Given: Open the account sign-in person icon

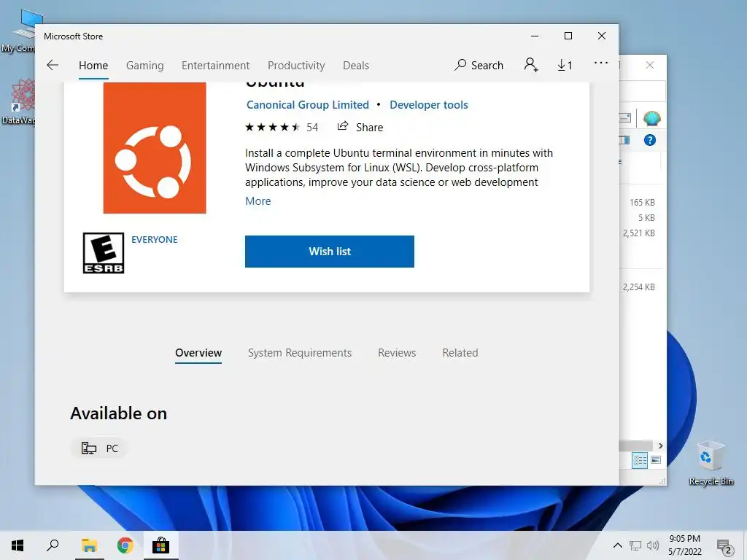Looking at the screenshot, I should [x=531, y=65].
